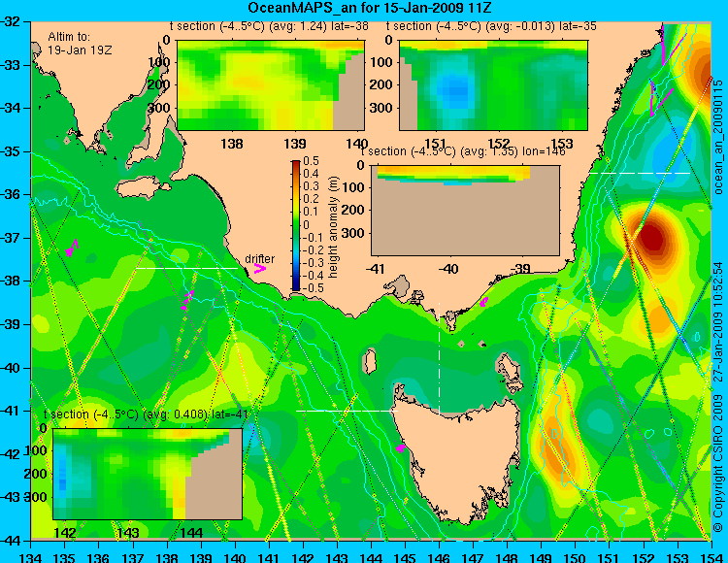The width and height of the screenshot is (728, 563).
Task: Click the '-39' axis label under lon=146 inset
Action: 520,269
